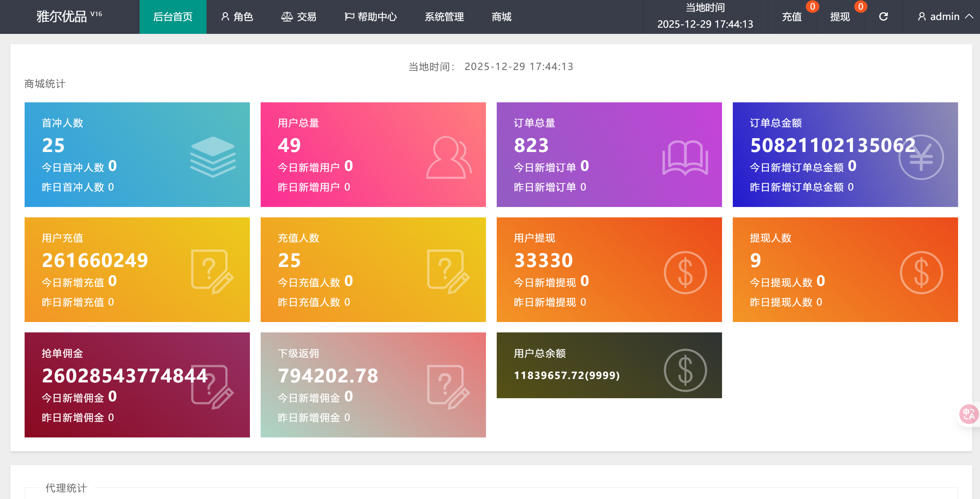This screenshot has height=499, width=980.
Task: Click the stacked layers icon on 首冲人数 card
Action: pos(213,157)
